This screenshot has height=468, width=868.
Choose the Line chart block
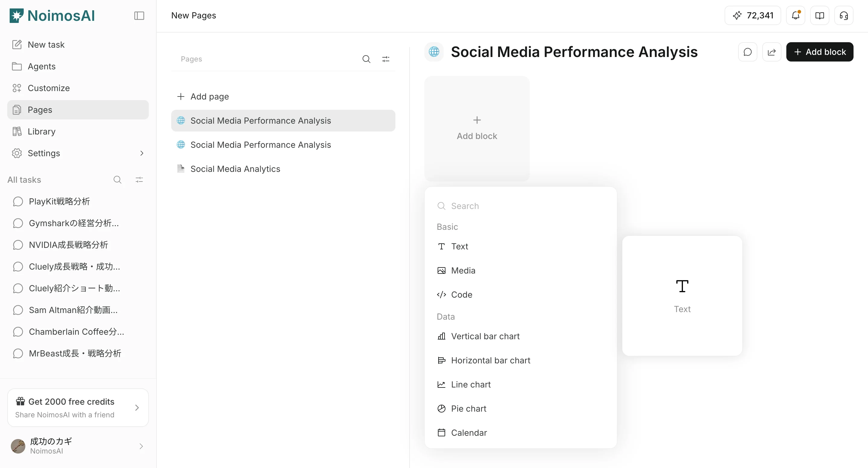coord(520,384)
